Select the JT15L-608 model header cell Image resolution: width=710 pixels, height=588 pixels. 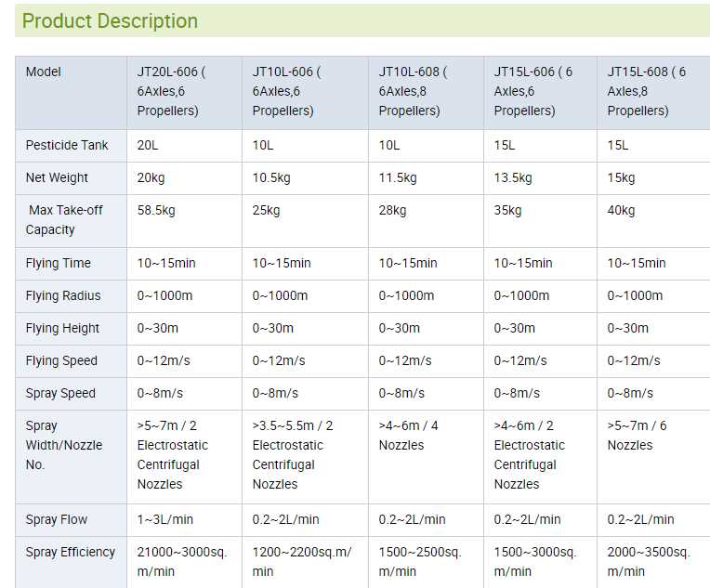(646, 91)
